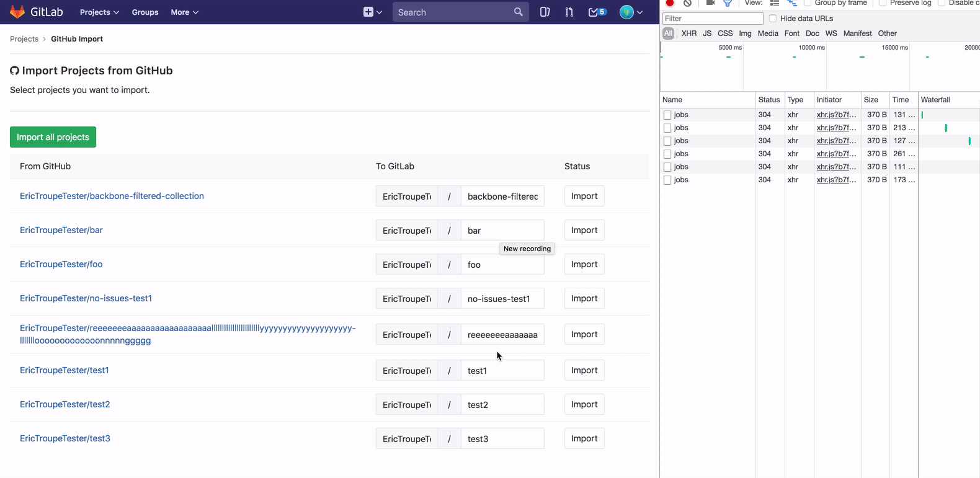The width and height of the screenshot is (980, 478).
Task: Open the issues icon in navbar
Action: point(545,12)
